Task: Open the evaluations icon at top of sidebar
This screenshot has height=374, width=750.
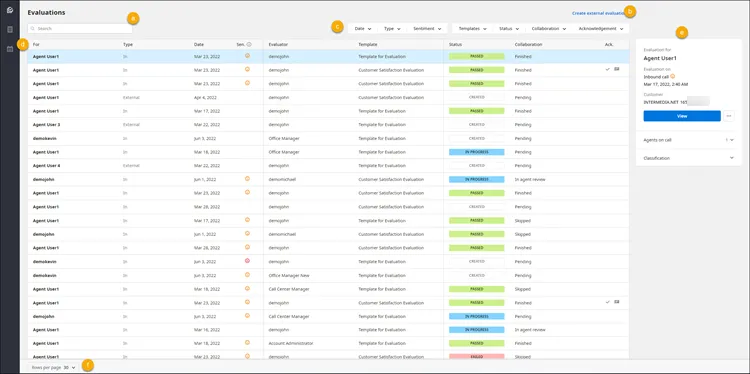Action: (10, 10)
